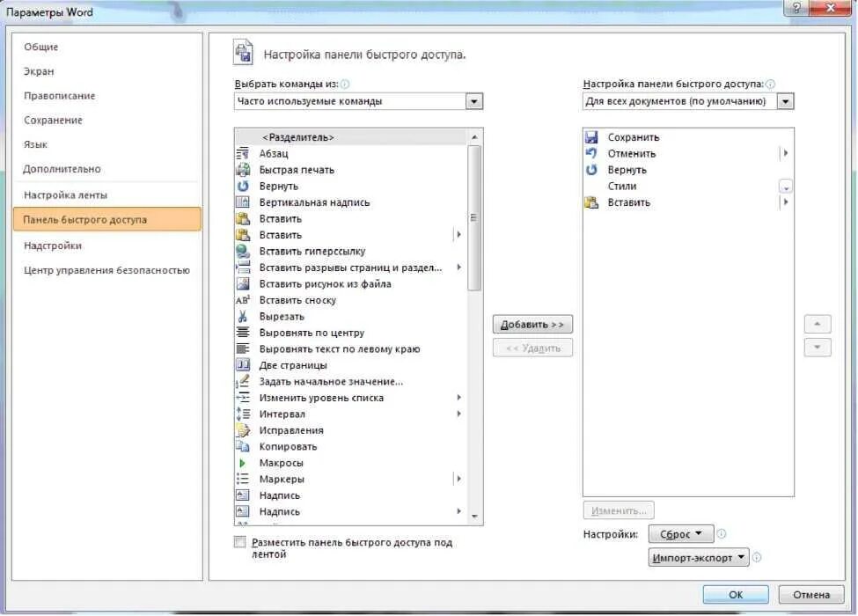
Task: Click the Изменить... button
Action: 619,510
